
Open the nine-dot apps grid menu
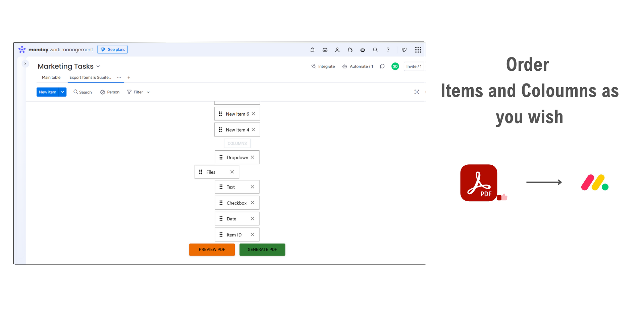418,50
